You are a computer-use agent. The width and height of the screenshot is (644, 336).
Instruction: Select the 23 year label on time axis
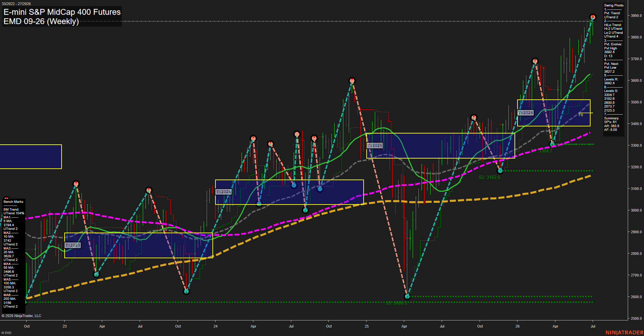pyautogui.click(x=65, y=326)
